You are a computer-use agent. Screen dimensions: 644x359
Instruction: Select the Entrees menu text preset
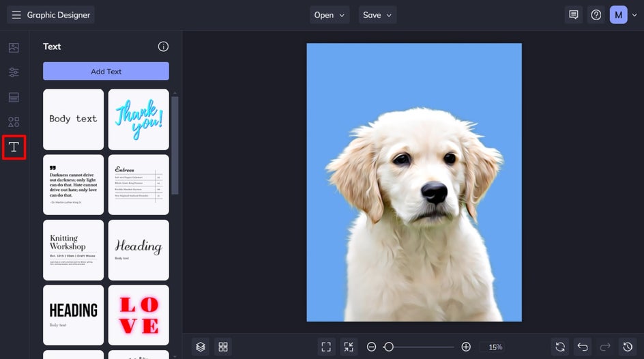pos(138,185)
